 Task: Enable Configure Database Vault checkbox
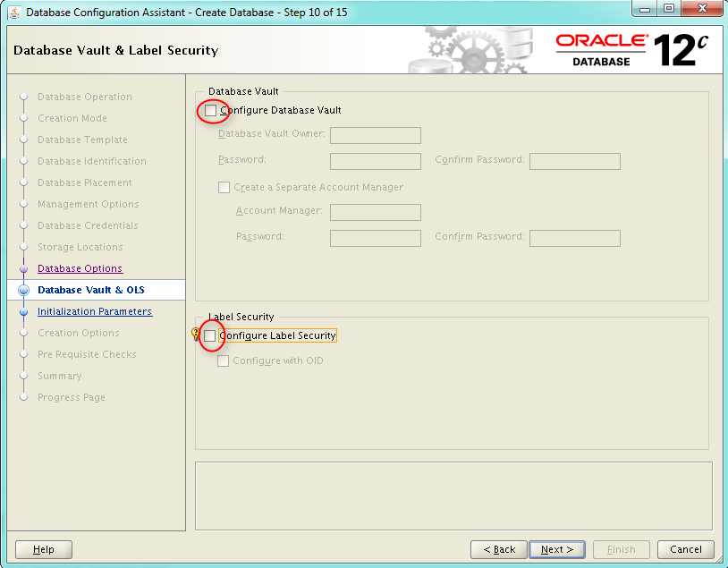210,111
